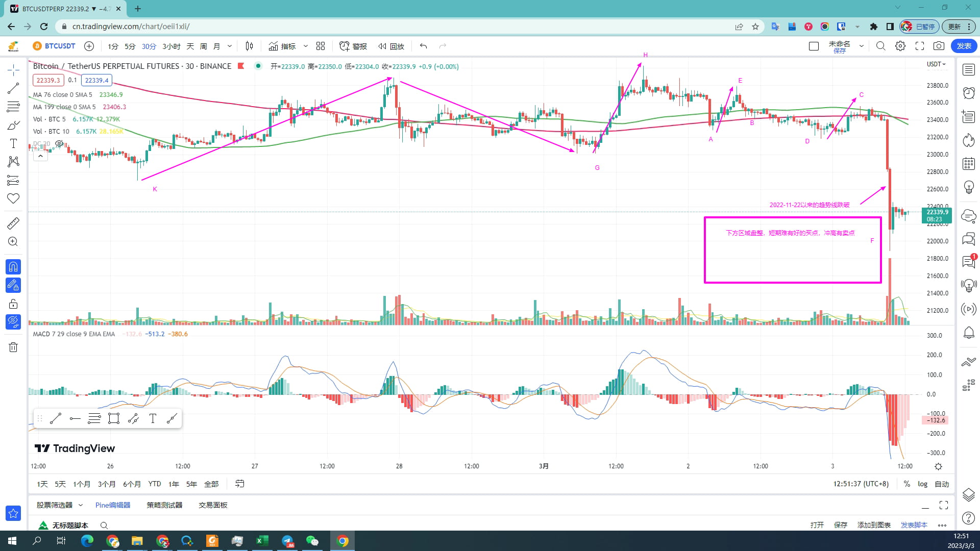980x551 pixels.
Task: Select the brush drawing tool
Action: tap(13, 125)
